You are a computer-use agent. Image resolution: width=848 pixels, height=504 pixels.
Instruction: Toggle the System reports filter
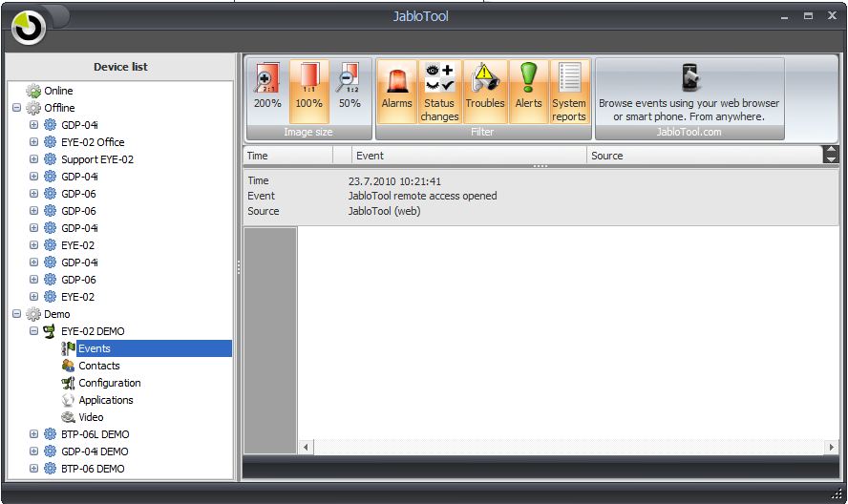(569, 91)
